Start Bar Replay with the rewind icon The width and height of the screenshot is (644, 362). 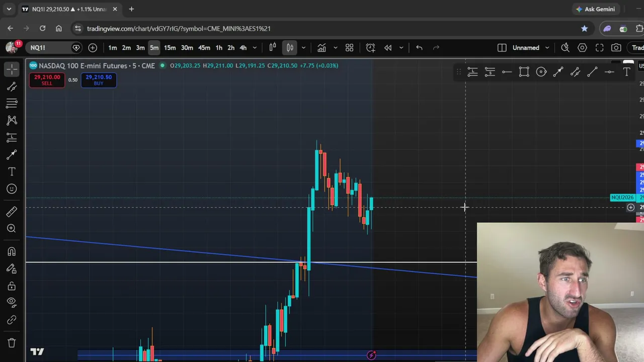pyautogui.click(x=388, y=48)
